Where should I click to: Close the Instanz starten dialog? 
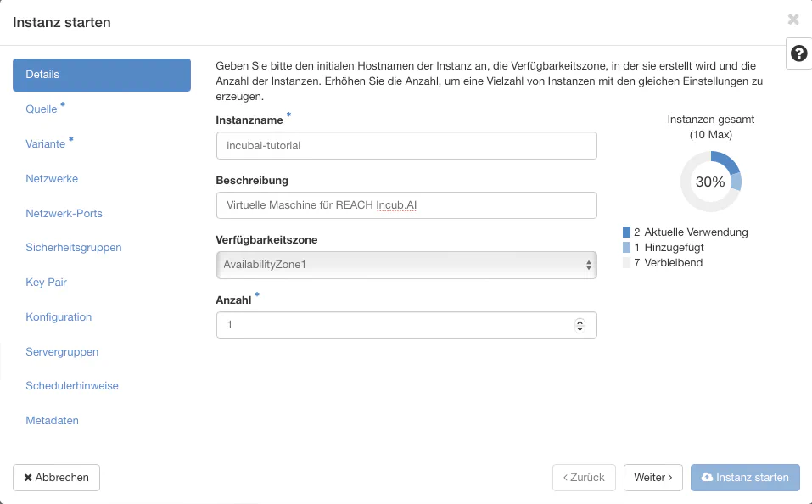(792, 20)
